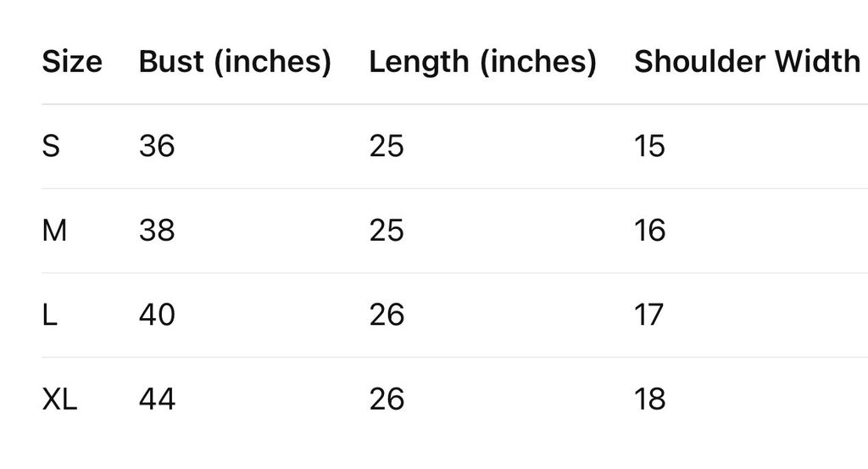Click shoulder width value 15
Viewport: 868px width, 469px height.
tap(649, 147)
